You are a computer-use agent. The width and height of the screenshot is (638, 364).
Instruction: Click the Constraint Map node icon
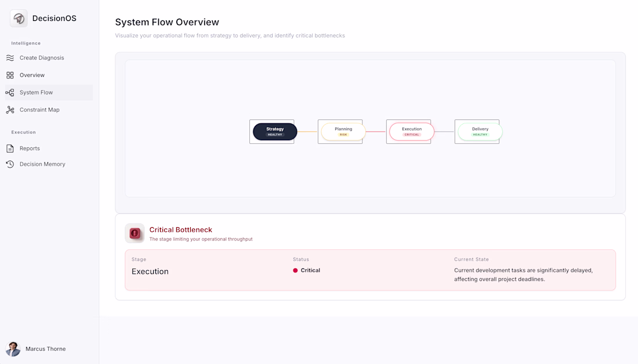tap(10, 110)
